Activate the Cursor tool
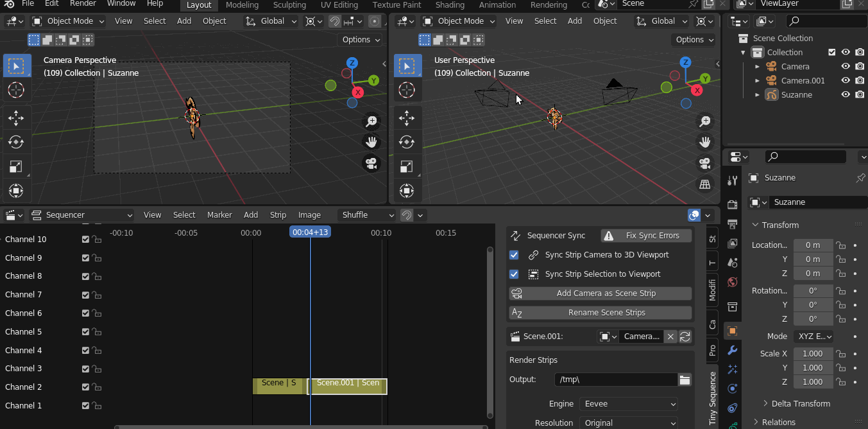This screenshot has width=868, height=429. (x=16, y=90)
